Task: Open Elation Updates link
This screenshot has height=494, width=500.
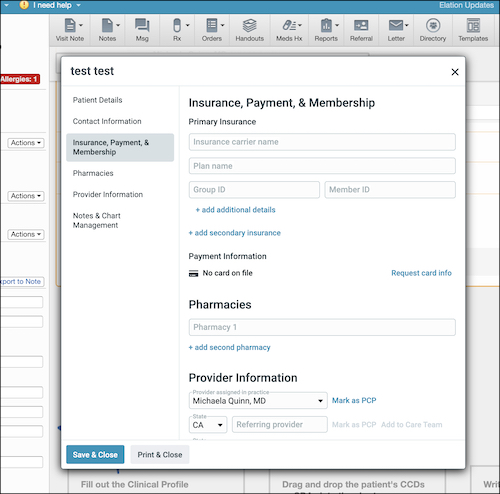Action: pos(466,5)
